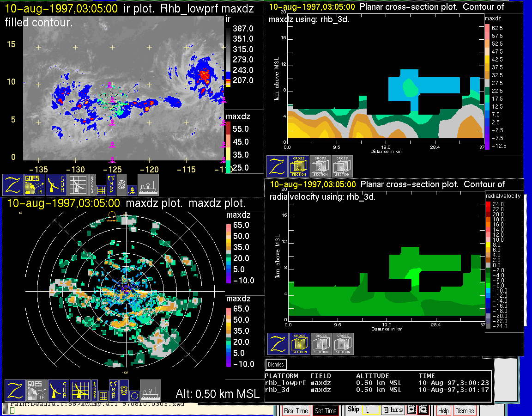Click the ship icon in IR plot window
The height and width of the screenshot is (416, 532).
coord(148,185)
